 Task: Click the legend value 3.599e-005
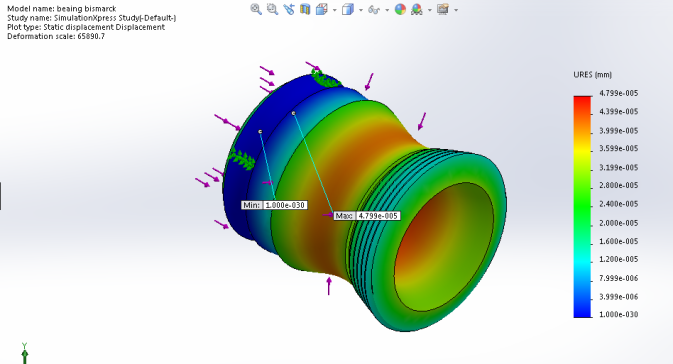coord(618,149)
